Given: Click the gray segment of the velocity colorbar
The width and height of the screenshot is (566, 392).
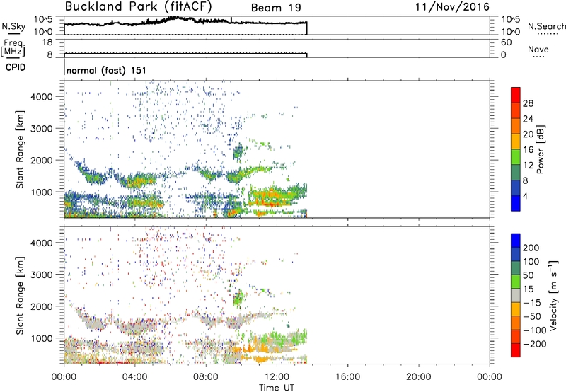Looking at the screenshot, I should pyautogui.click(x=516, y=295).
